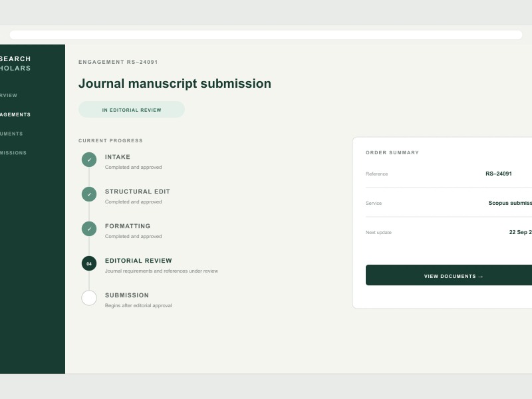Click the Next update row label
The image size is (532, 399).
(x=378, y=232)
